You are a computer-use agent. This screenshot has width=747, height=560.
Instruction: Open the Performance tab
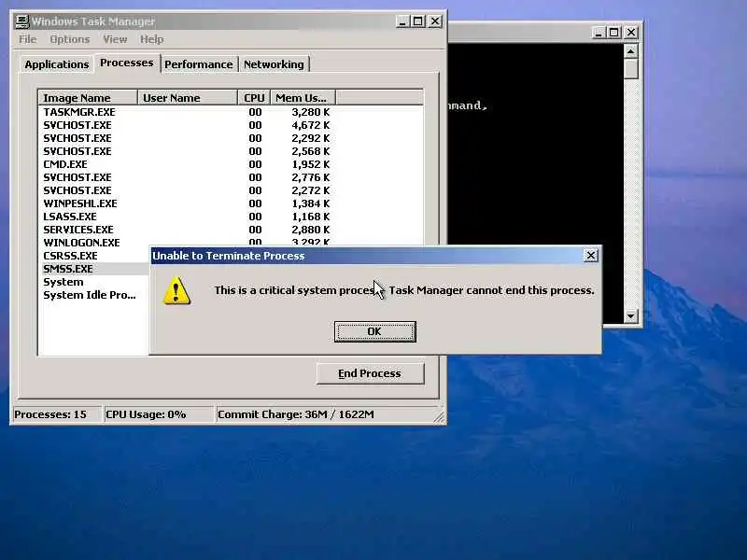pyautogui.click(x=199, y=64)
